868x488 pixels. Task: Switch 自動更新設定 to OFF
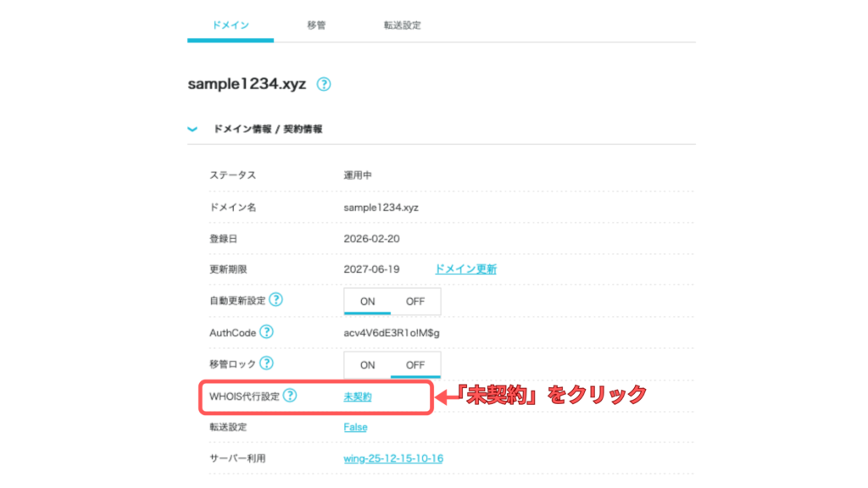point(415,301)
